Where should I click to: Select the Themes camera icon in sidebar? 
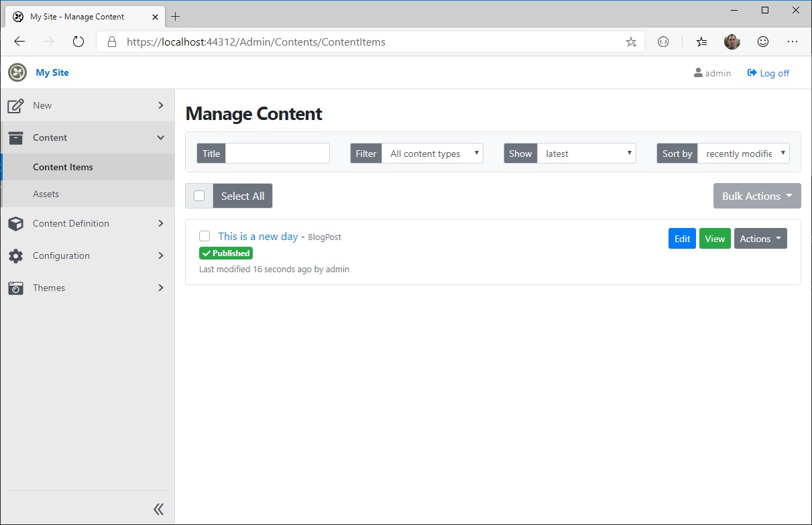tap(16, 288)
